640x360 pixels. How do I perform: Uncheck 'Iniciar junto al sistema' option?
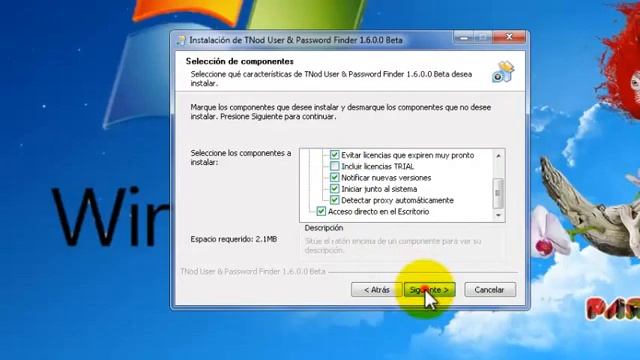point(334,189)
